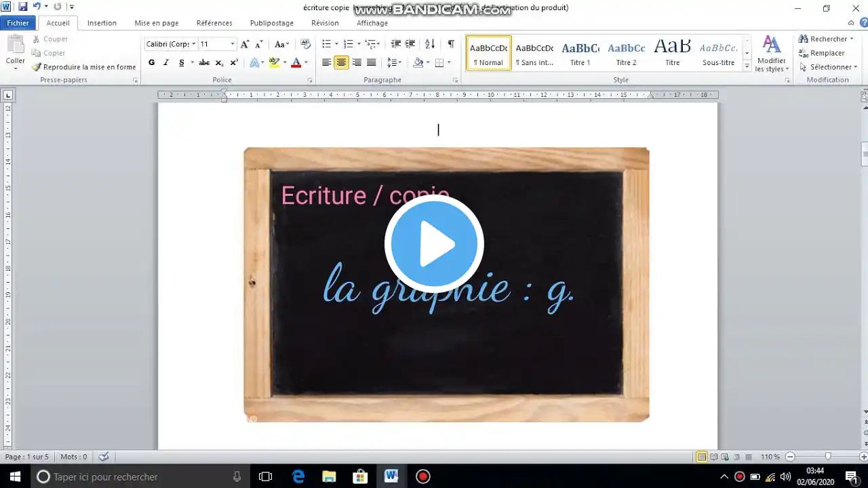Clear all formatting with the eraser icon
This screenshot has width=868, height=488.
click(305, 44)
